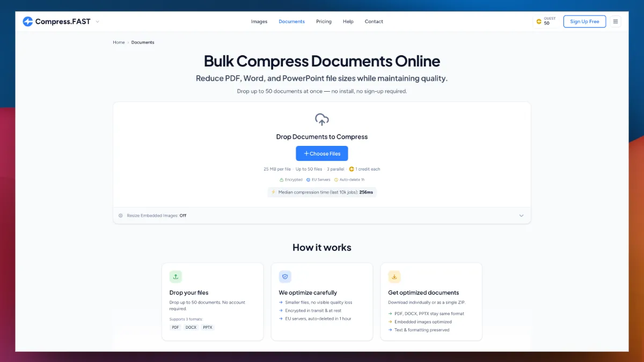This screenshot has width=644, height=362.
Task: Click the Sign Up Free button
Action: pos(584,21)
